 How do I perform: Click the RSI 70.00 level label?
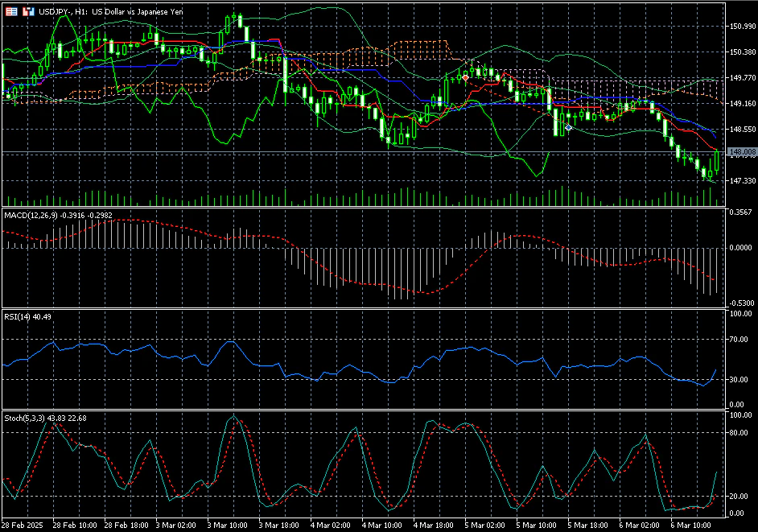(739, 340)
